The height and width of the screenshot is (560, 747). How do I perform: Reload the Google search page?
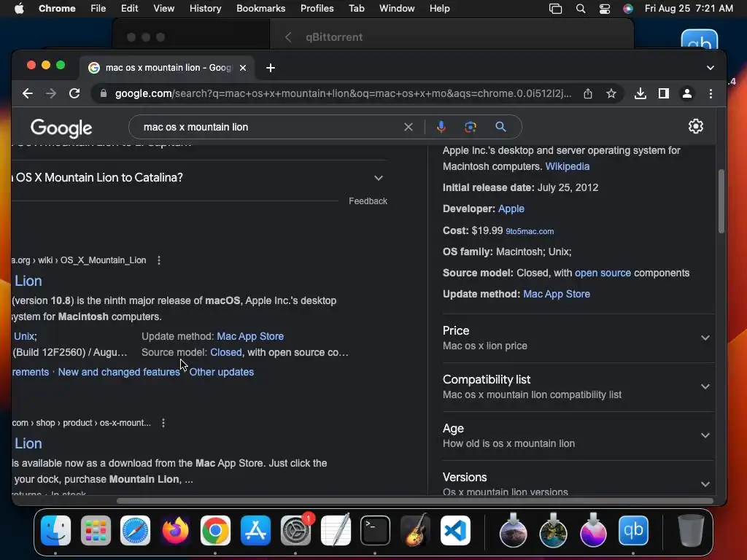point(74,93)
